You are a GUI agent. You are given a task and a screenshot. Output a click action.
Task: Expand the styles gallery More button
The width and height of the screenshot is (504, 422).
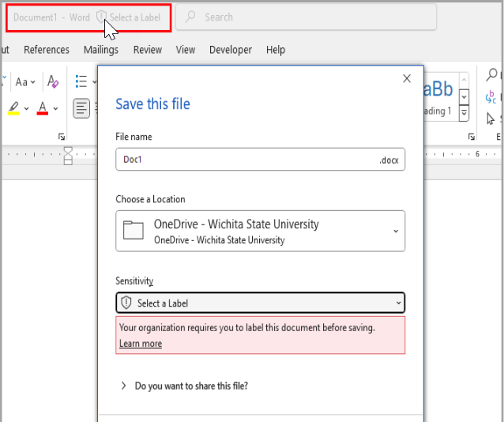[x=464, y=113]
